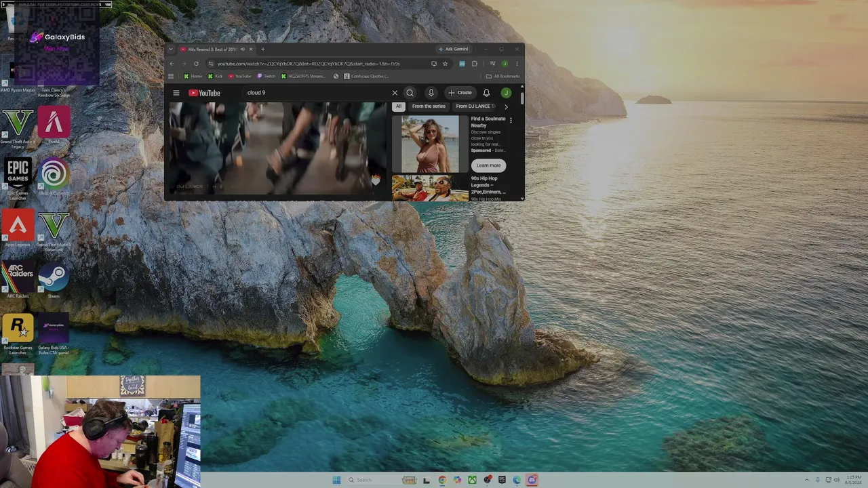The image size is (868, 488).
Task: Open the taskbar volume control
Action: click(837, 480)
